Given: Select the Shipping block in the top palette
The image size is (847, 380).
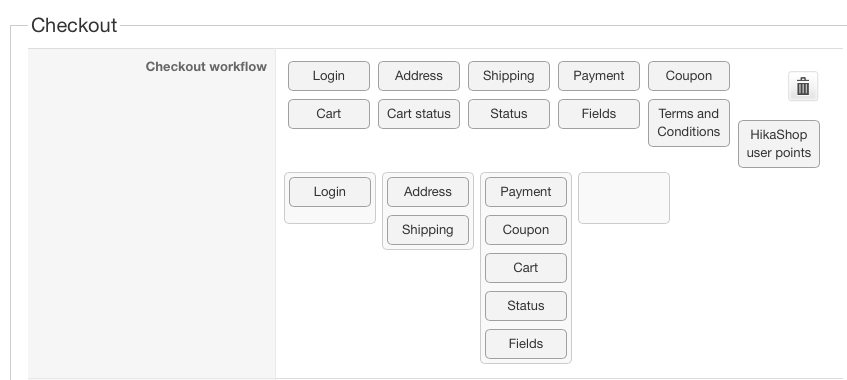Looking at the screenshot, I should (x=509, y=76).
